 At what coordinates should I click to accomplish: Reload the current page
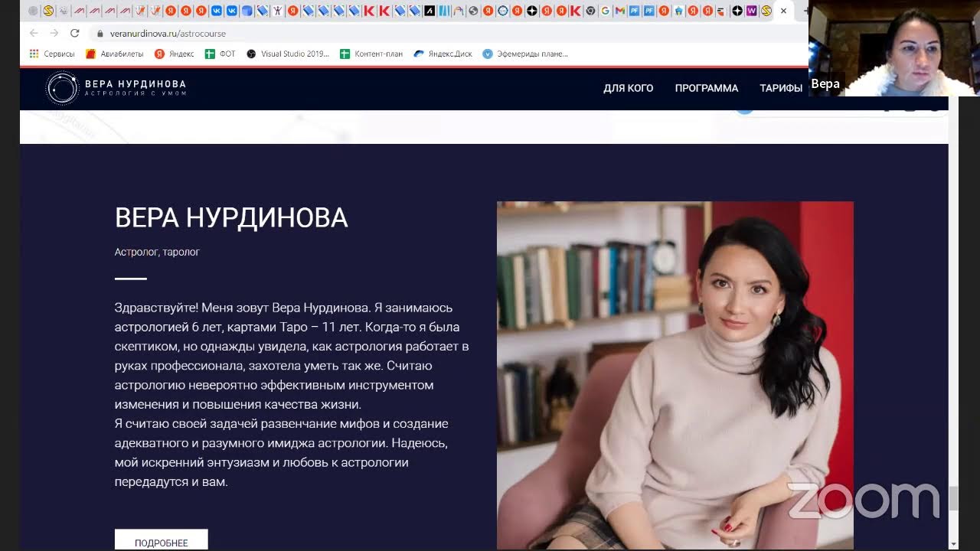click(x=74, y=33)
